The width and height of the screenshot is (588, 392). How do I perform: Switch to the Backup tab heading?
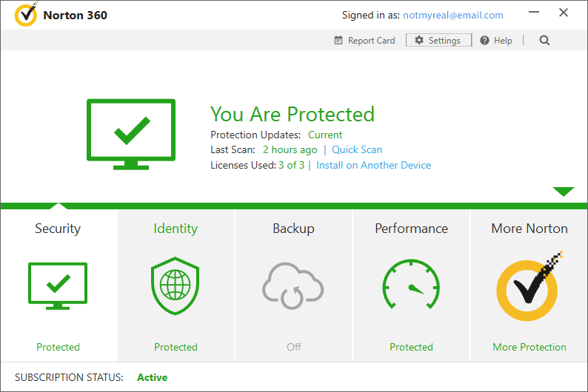[x=293, y=229]
